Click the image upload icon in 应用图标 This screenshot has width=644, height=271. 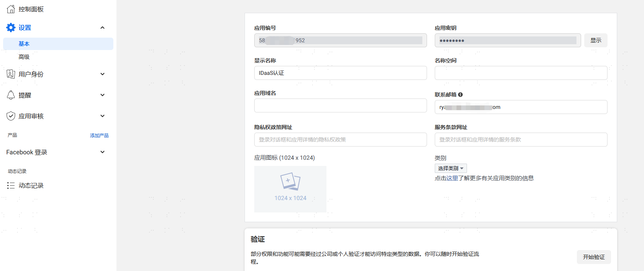pyautogui.click(x=290, y=181)
